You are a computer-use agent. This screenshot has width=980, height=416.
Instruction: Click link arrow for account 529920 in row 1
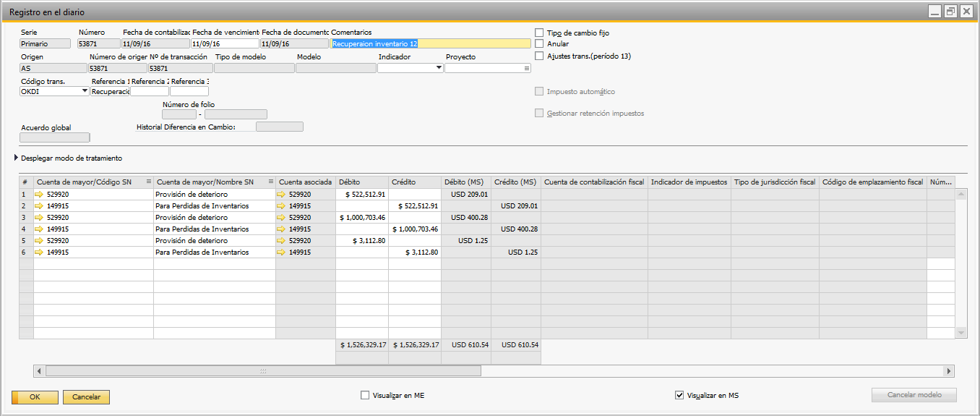(39, 195)
